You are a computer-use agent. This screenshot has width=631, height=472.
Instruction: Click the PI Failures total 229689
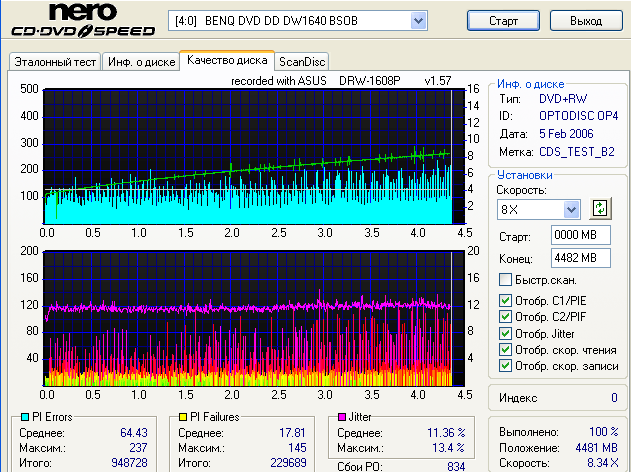(288, 463)
